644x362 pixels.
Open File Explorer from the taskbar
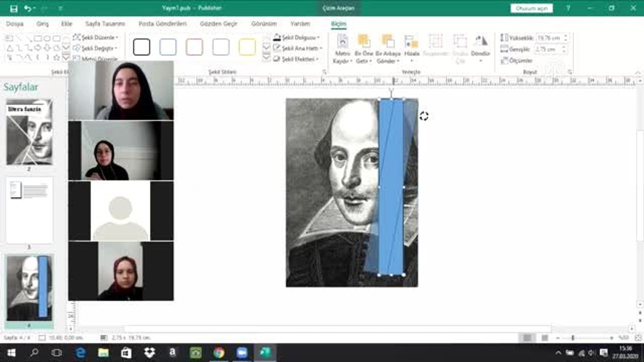103,352
